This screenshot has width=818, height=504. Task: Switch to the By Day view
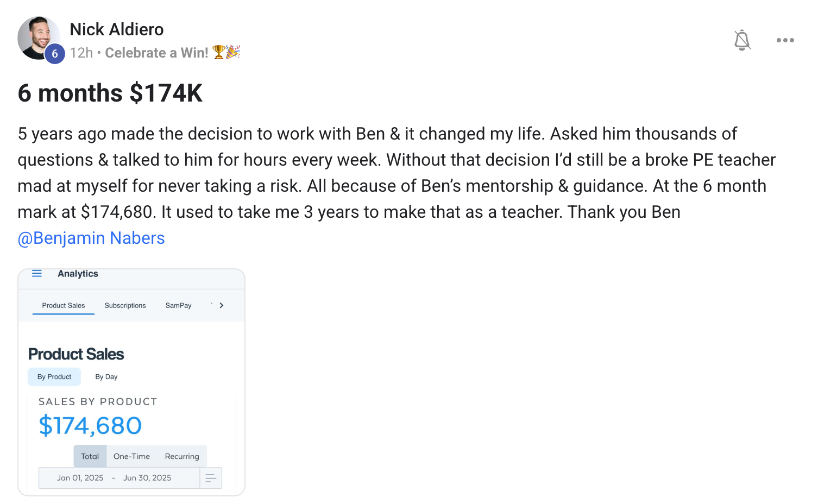tap(106, 377)
